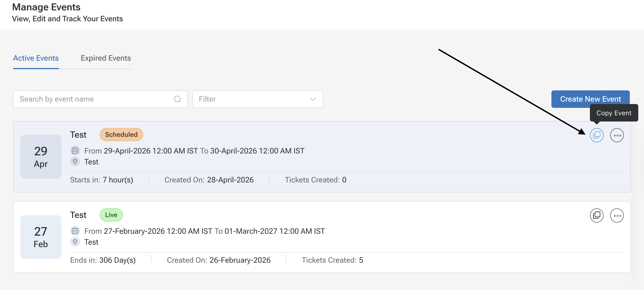Click the 29 Apr date tile
This screenshot has width=644, height=290.
(x=41, y=157)
